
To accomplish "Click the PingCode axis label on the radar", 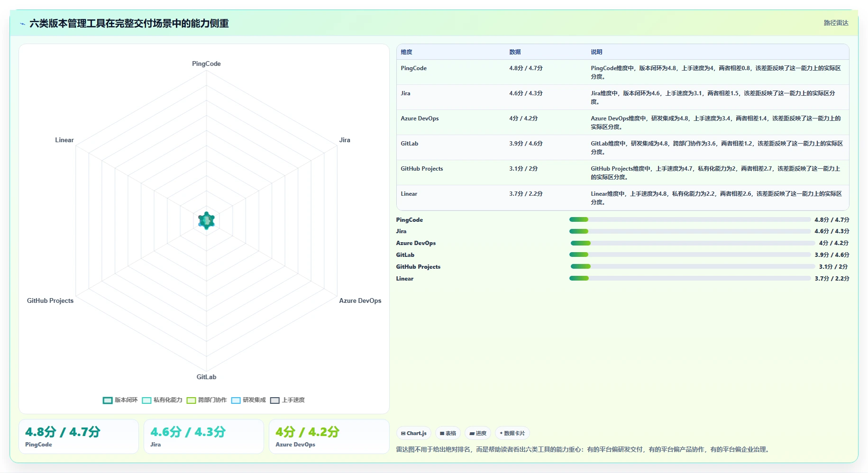I will point(206,64).
